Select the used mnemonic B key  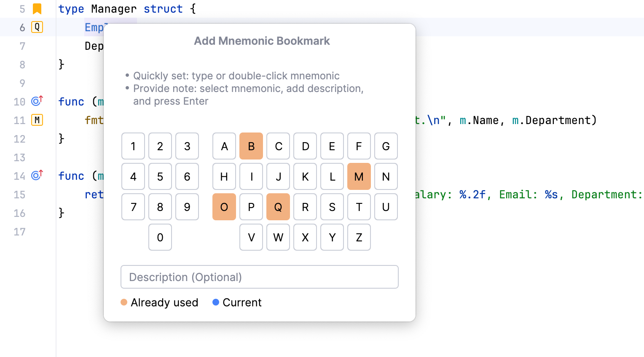tap(251, 146)
